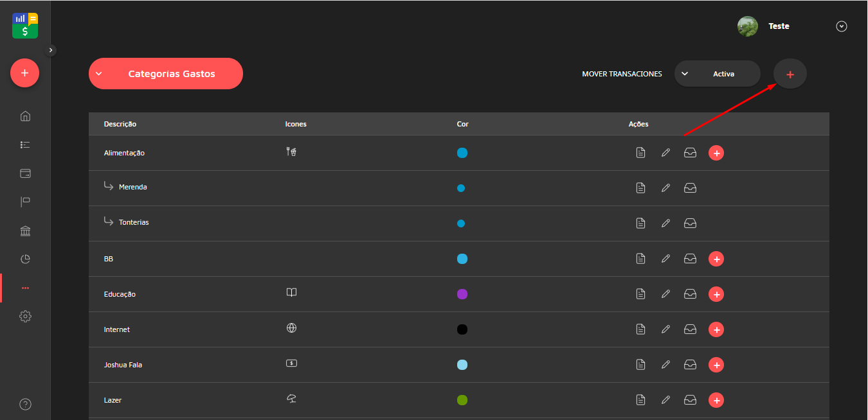This screenshot has width=868, height=420.
Task: Add subcategory with plus icon on BB row
Action: coord(716,259)
